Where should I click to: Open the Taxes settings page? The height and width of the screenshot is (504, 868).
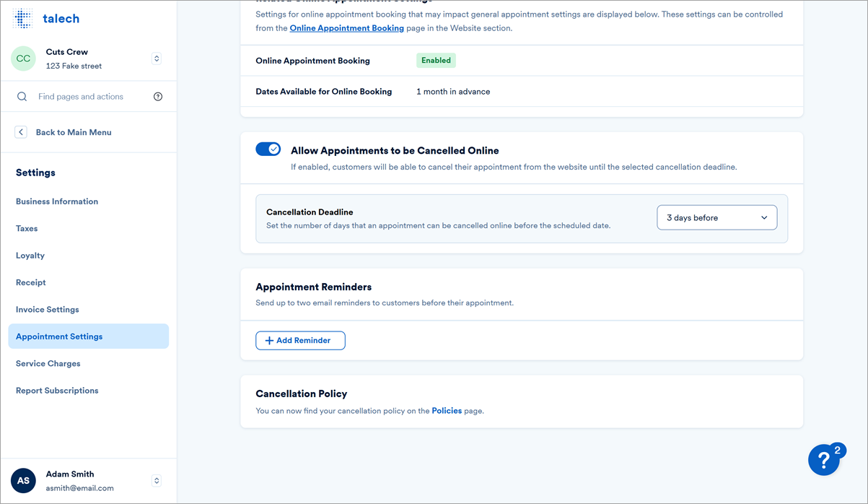(x=27, y=228)
